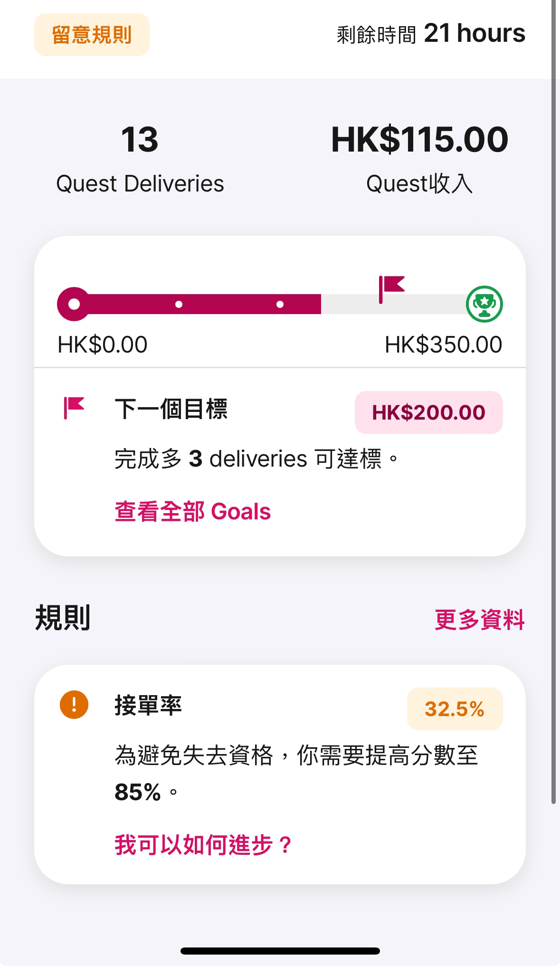This screenshot has width=560, height=966.
Task: Tap the green trophy icon on progress bar
Action: click(484, 304)
